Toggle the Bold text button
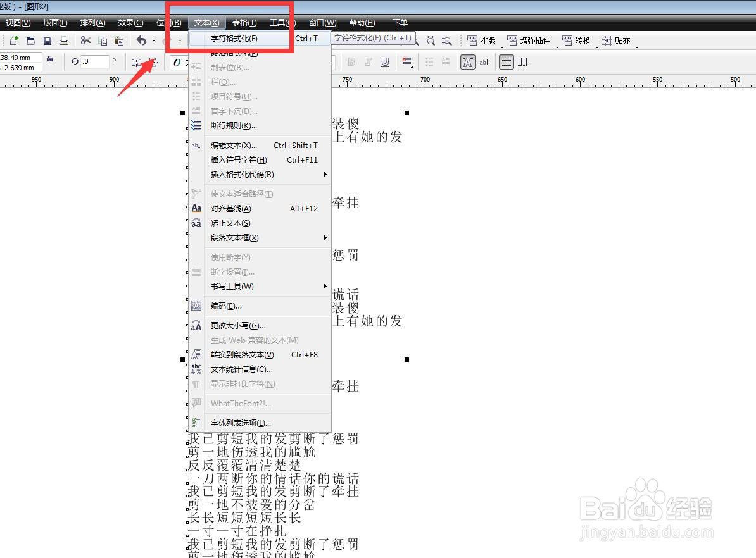 [351, 61]
